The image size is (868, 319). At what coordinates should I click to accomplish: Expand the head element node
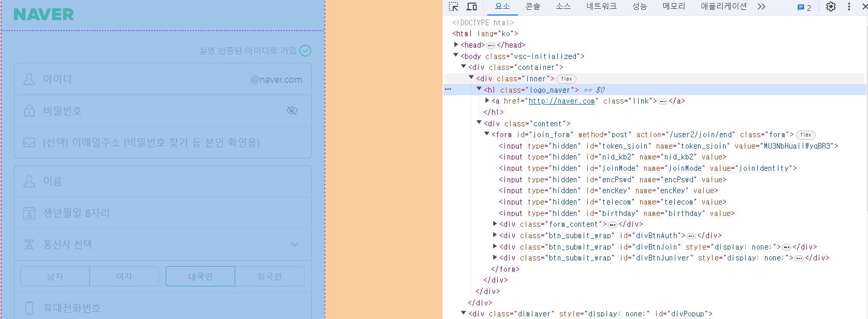(x=456, y=45)
